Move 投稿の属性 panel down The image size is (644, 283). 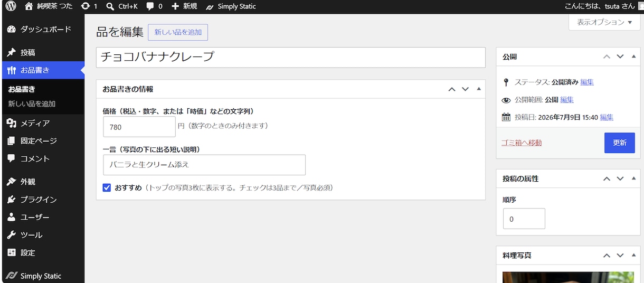[620, 179]
